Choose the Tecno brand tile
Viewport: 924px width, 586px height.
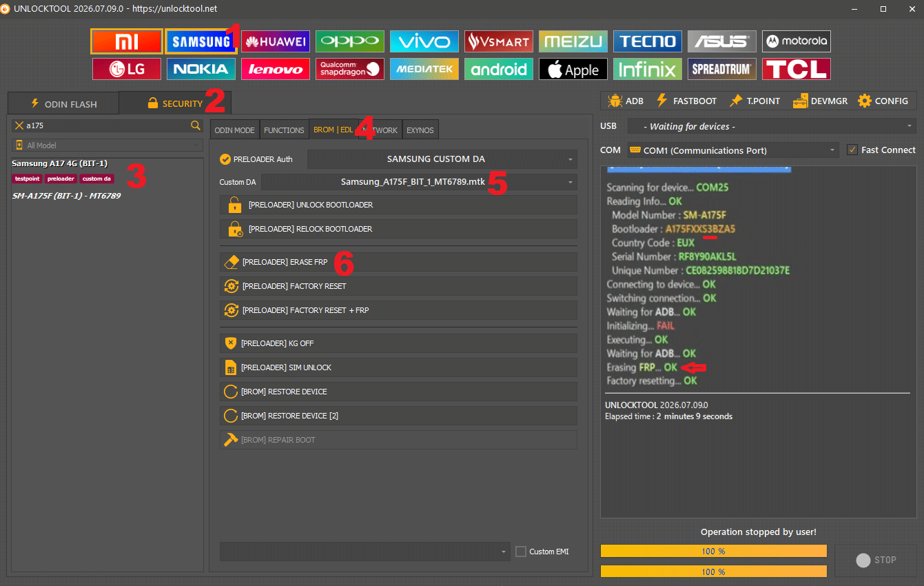pos(648,41)
